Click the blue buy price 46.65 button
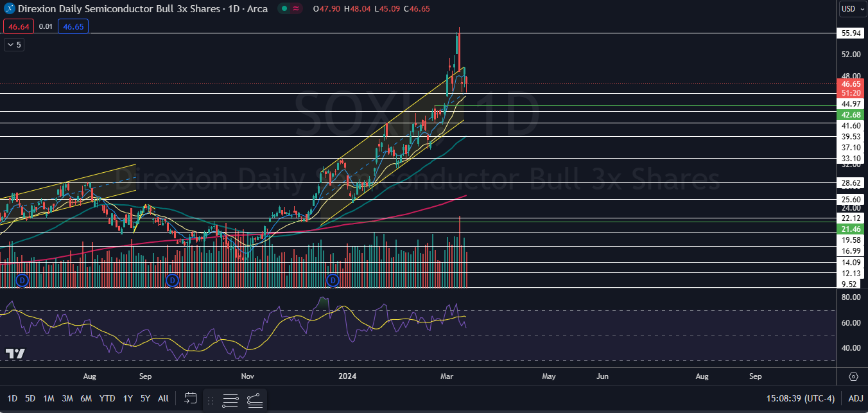Viewport: 868px width, 413px height. pyautogui.click(x=73, y=26)
